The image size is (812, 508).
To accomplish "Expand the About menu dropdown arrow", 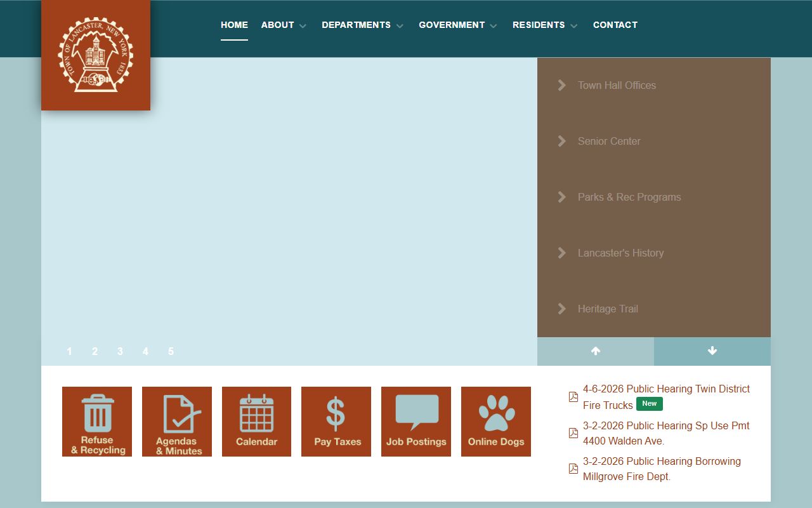I will [303, 26].
